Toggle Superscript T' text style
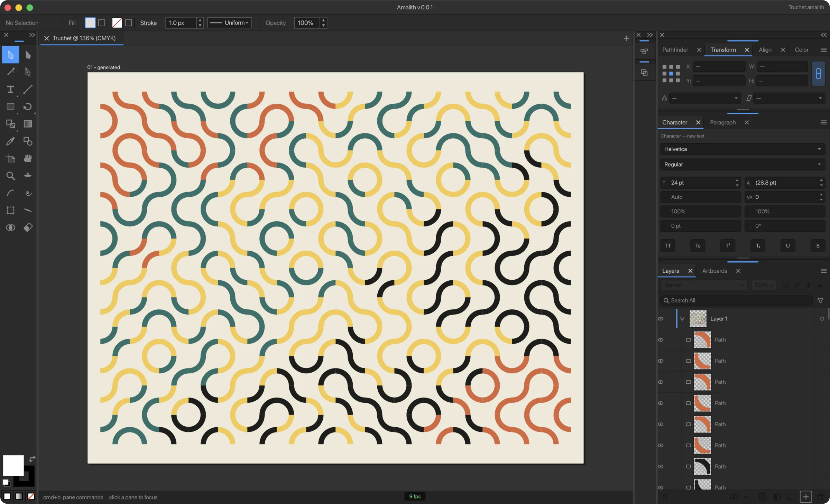This screenshot has width=830, height=504. (x=728, y=245)
